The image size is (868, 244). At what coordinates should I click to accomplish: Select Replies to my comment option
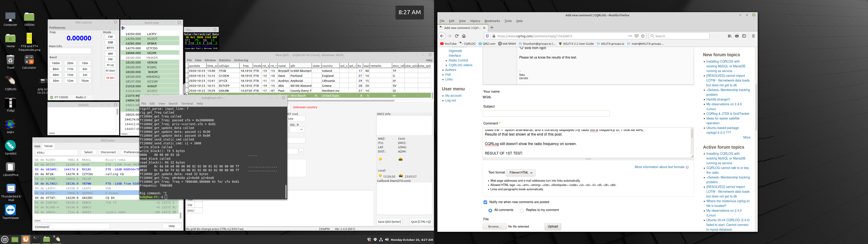(x=522, y=210)
